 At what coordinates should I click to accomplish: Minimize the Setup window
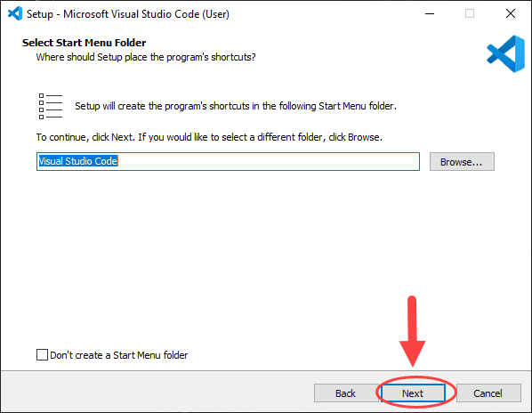[x=430, y=14]
